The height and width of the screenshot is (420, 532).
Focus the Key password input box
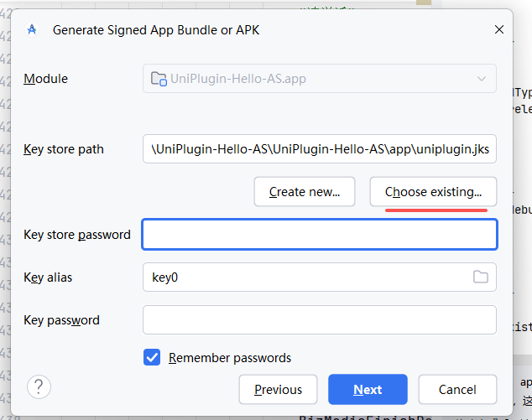[319, 319]
